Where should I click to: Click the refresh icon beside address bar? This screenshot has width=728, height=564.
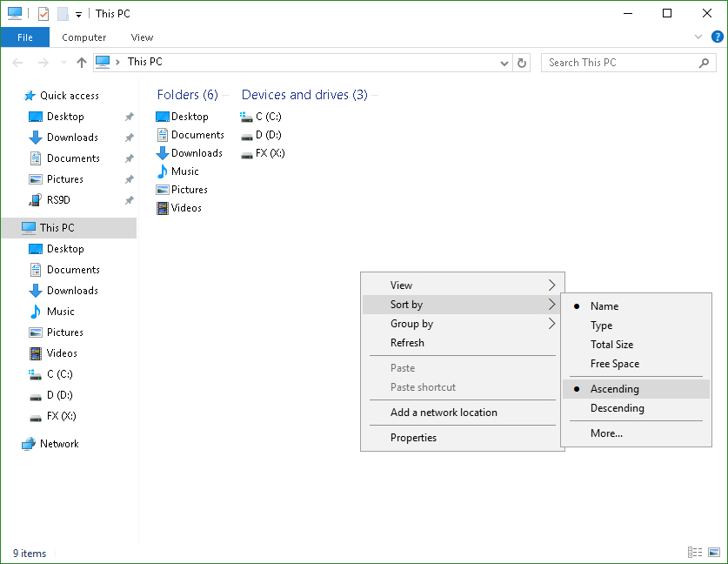(522, 63)
